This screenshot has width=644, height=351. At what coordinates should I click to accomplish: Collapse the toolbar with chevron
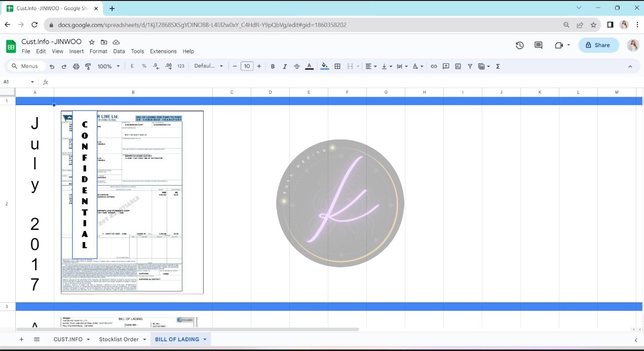630,66
